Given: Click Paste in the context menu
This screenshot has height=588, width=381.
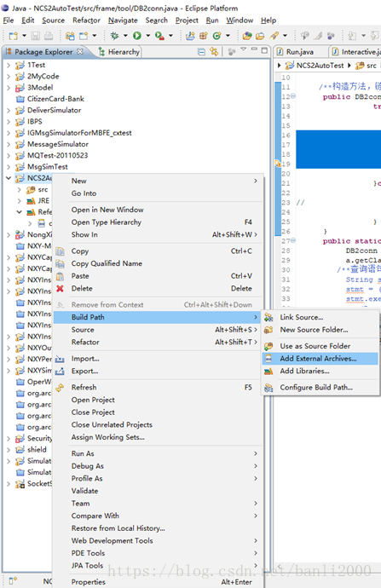Looking at the screenshot, I should 158,276.
